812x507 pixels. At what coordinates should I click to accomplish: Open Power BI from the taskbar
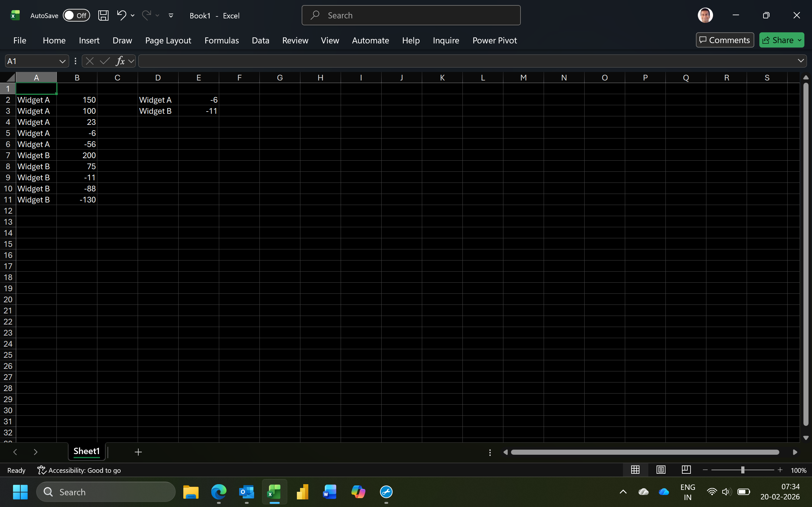[x=302, y=492]
